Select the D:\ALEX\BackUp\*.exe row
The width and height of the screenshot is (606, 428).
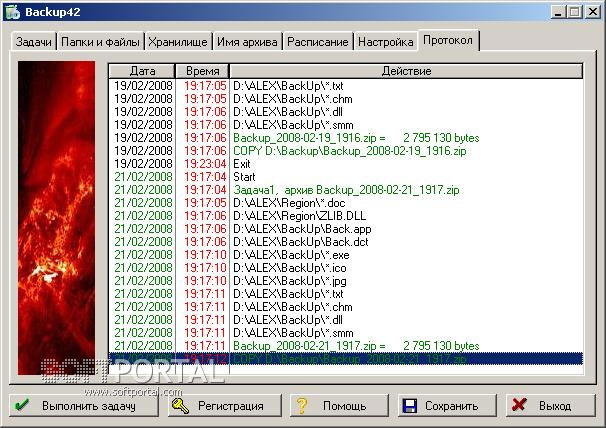pos(346,255)
